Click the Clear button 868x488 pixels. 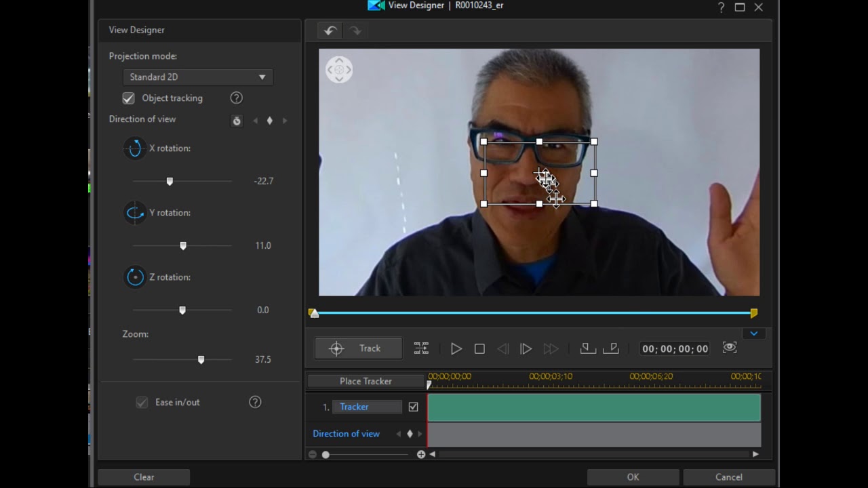(144, 477)
